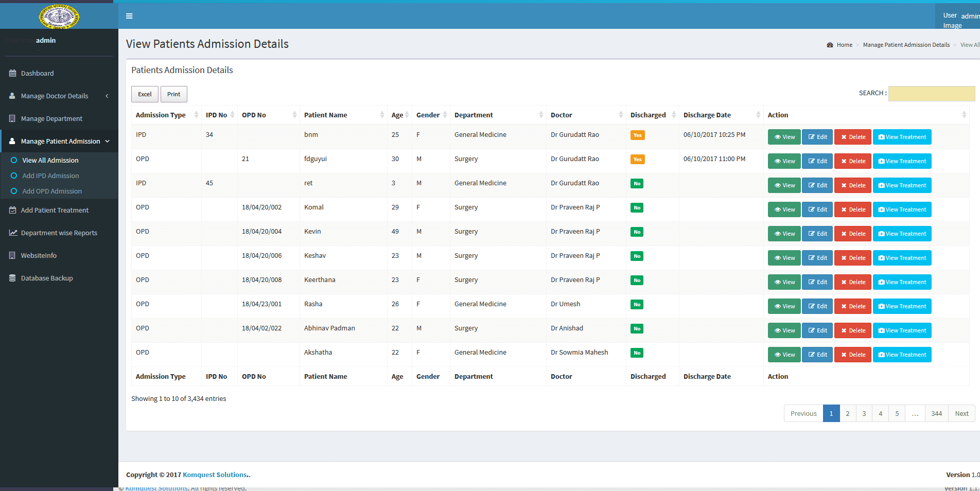The width and height of the screenshot is (980, 491).
Task: Select Add OPD Admission circle option
Action: [x=14, y=191]
